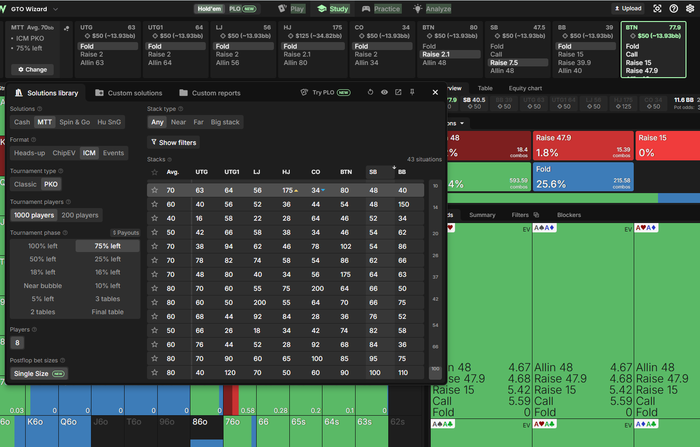Select the Spin & Go solutions option

pos(75,122)
